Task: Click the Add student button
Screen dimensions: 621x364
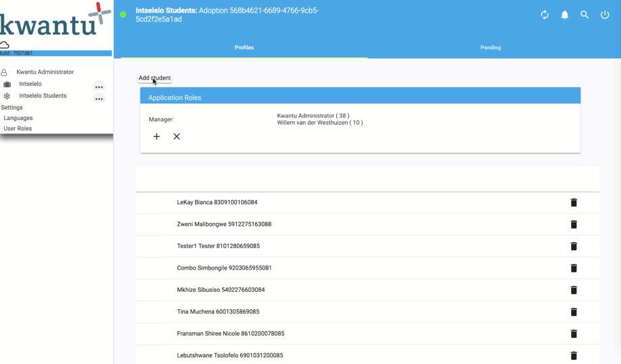Action: click(155, 78)
